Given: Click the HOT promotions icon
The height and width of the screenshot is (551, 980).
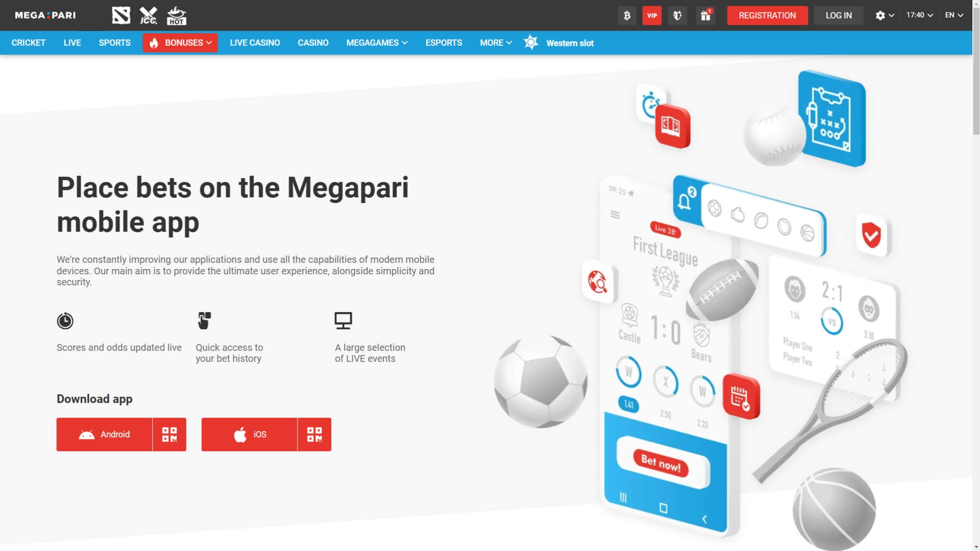Looking at the screenshot, I should pyautogui.click(x=176, y=15).
